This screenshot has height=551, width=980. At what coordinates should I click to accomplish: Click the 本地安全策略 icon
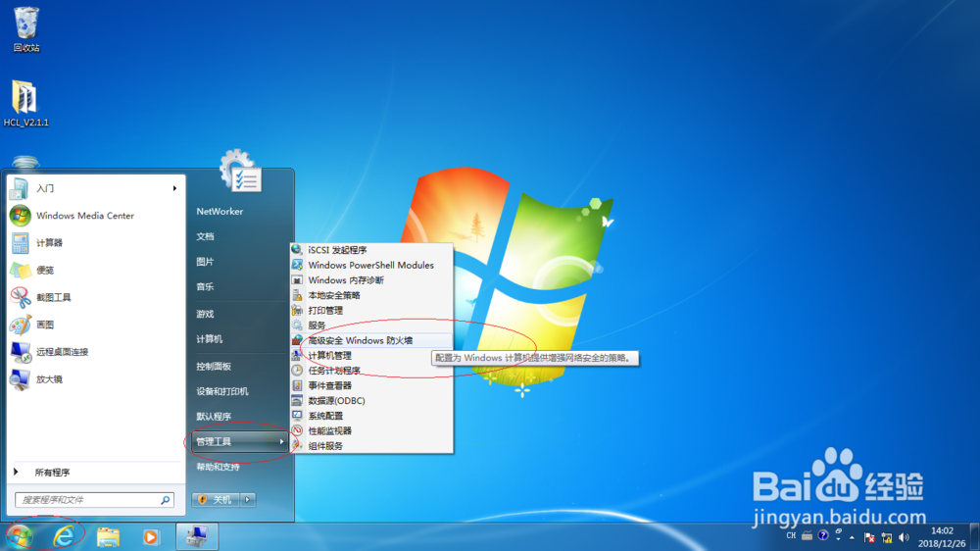click(298, 295)
